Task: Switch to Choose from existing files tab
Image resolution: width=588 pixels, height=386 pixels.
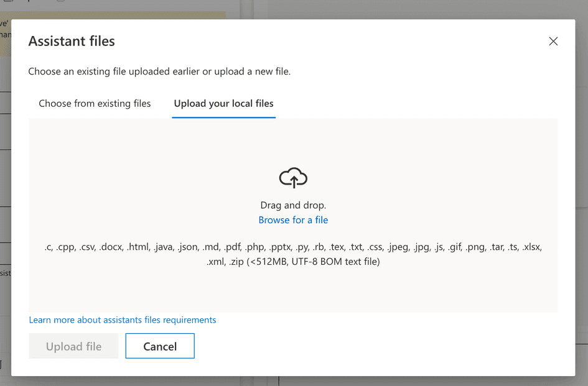Action: [x=95, y=103]
